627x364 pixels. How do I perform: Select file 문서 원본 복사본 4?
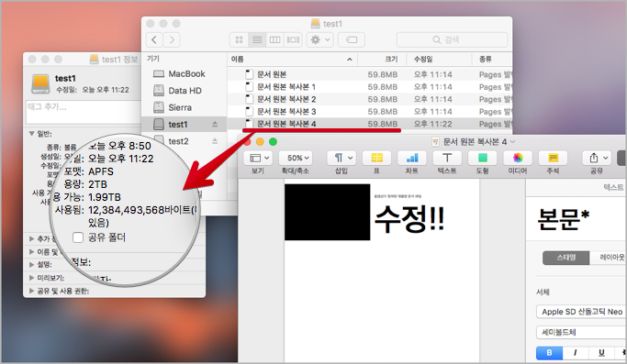click(370, 124)
